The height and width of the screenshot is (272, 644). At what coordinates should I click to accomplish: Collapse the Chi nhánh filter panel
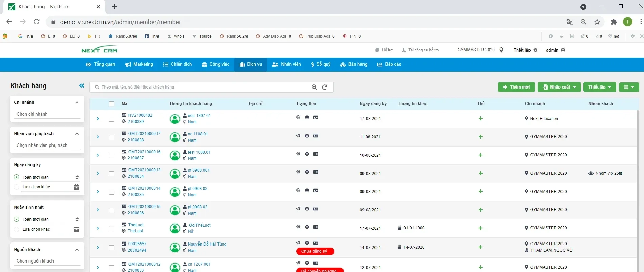point(77,102)
